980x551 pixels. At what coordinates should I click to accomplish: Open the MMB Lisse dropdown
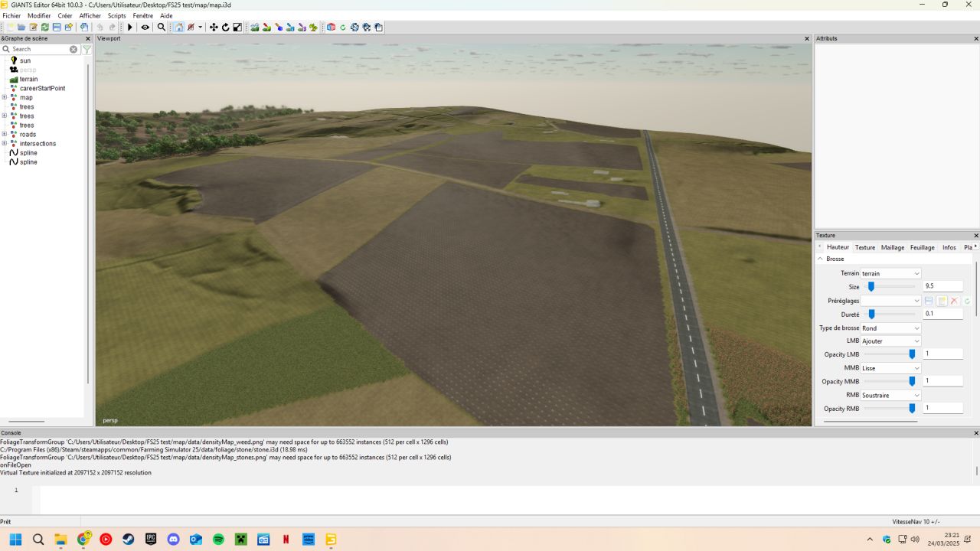tap(890, 368)
